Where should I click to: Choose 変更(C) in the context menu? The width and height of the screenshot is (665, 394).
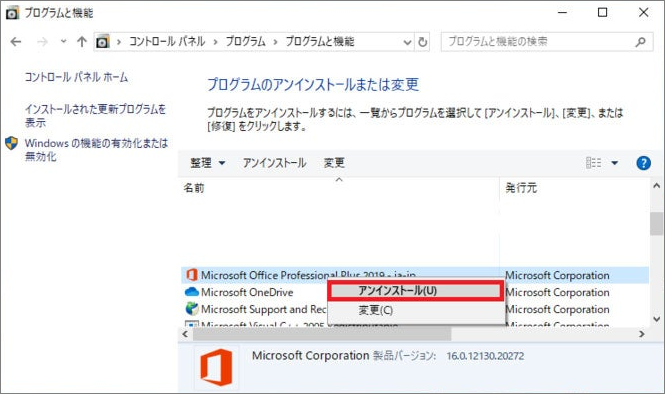[x=416, y=310]
